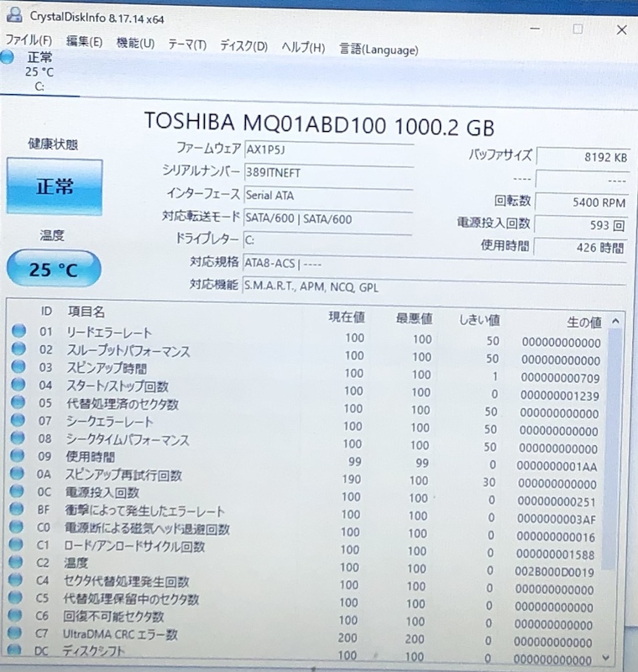Click status orb for 0A スピンアップ再試行回数
Image resolution: width=638 pixels, height=672 pixels.
pos(17,473)
